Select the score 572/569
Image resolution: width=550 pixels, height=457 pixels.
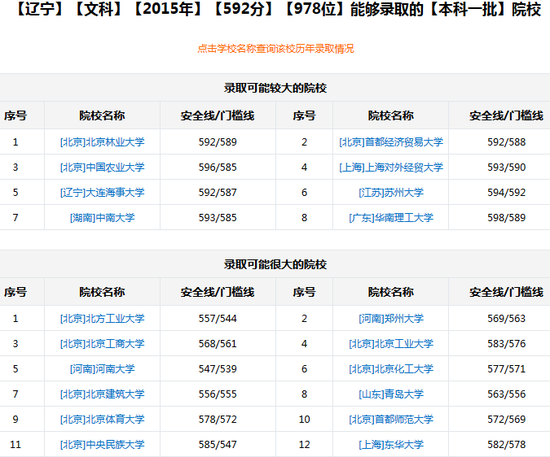pyautogui.click(x=507, y=419)
